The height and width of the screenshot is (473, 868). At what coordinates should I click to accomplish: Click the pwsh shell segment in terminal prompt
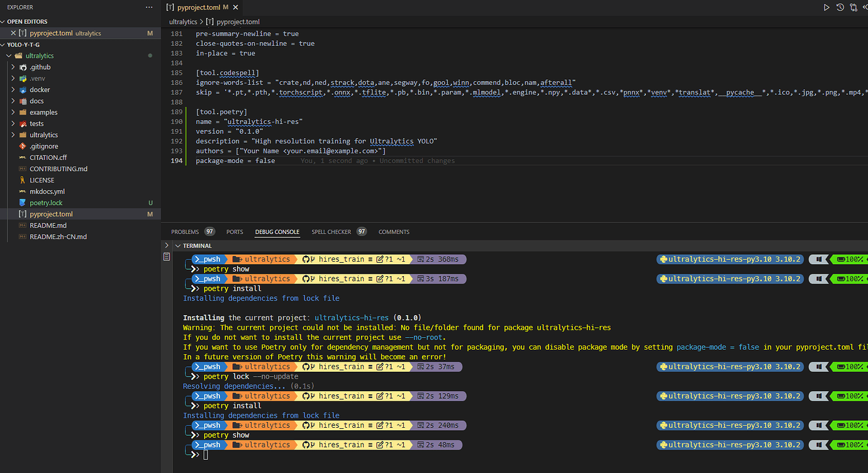(x=208, y=259)
